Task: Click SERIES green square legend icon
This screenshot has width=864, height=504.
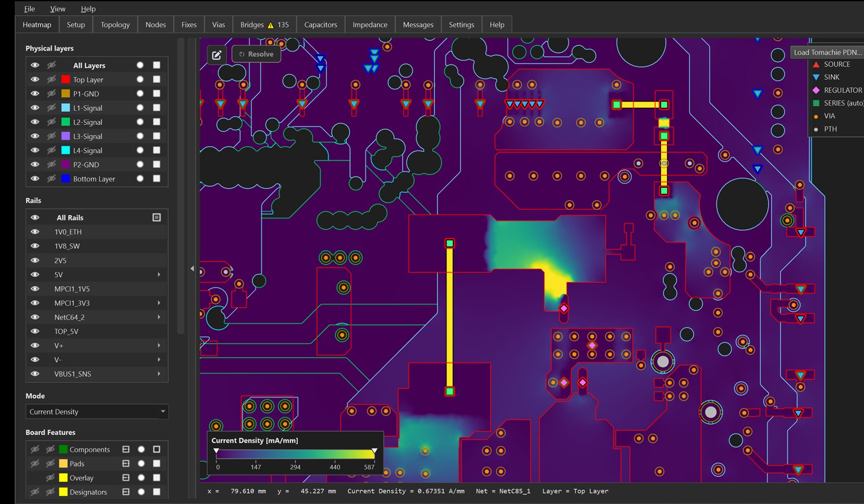Action: tap(816, 103)
